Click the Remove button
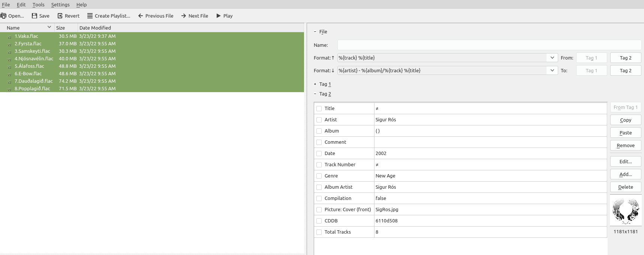 pyautogui.click(x=625, y=146)
